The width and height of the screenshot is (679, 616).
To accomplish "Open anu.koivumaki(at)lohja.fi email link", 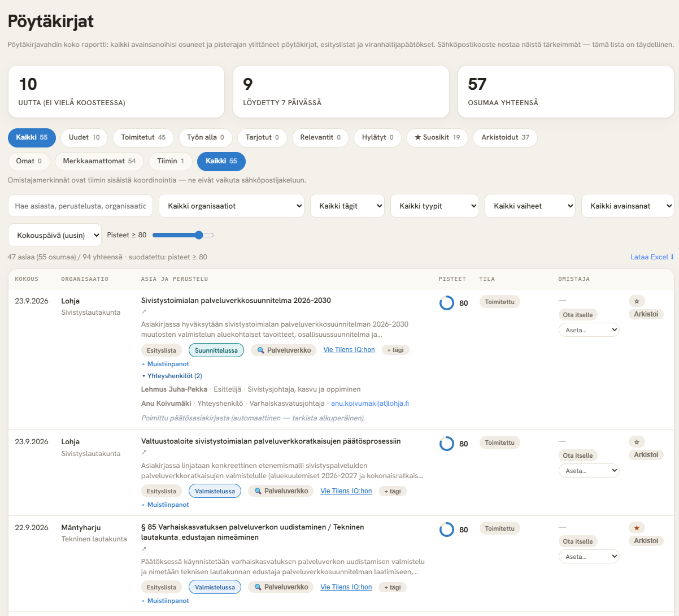I will (370, 404).
